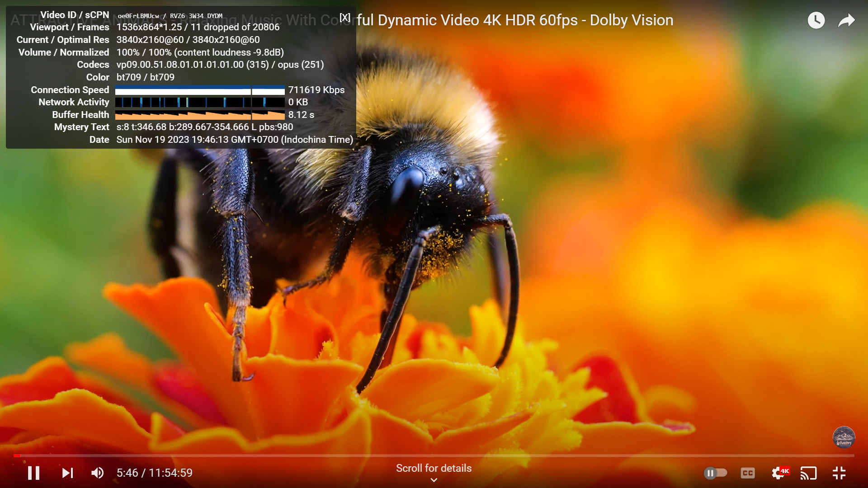The image size is (868, 488).
Task: Click the channel logo watermark
Action: (x=844, y=437)
